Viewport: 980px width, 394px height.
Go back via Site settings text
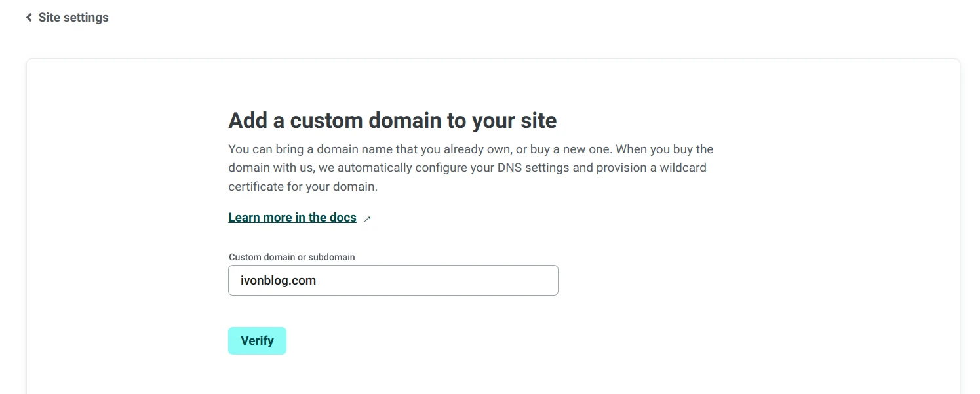[73, 18]
